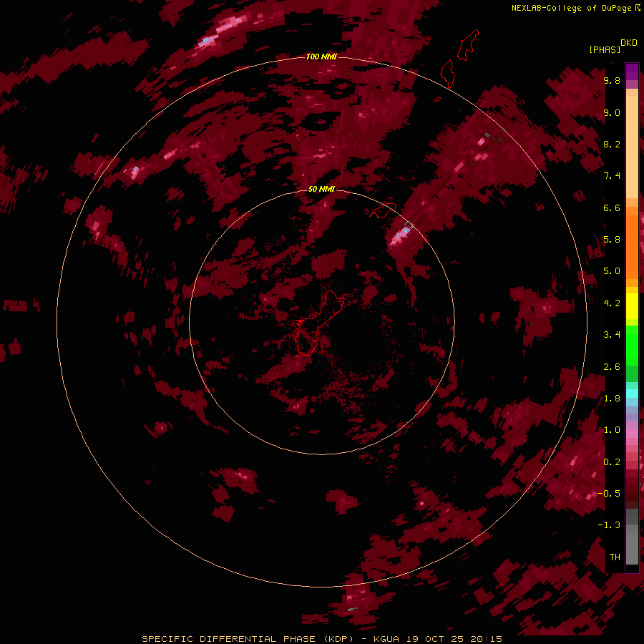This screenshot has width=644, height=644.
Task: Click the 0.2 scale value
Action: [612, 462]
